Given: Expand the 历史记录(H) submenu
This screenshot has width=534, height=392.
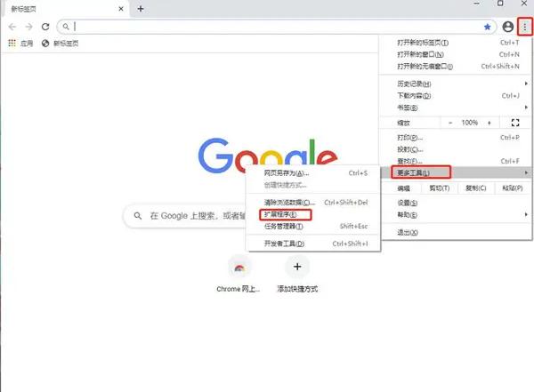Looking at the screenshot, I should (x=457, y=84).
